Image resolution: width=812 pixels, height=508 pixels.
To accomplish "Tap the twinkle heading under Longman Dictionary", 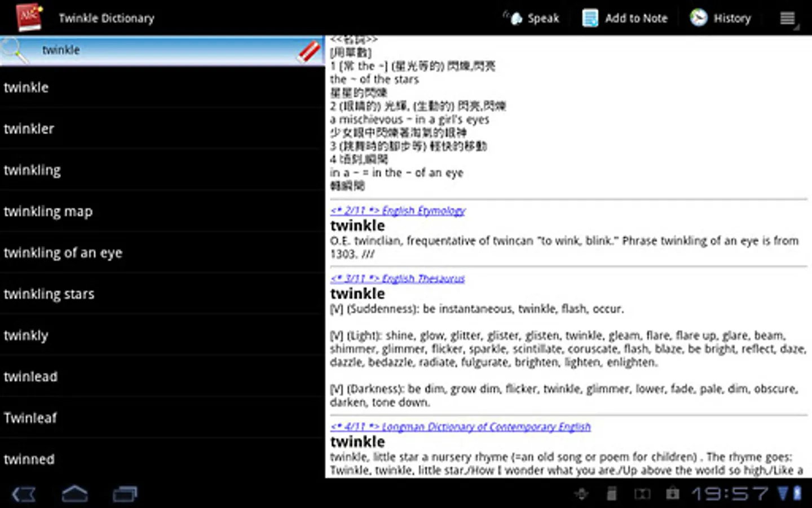I will (358, 441).
